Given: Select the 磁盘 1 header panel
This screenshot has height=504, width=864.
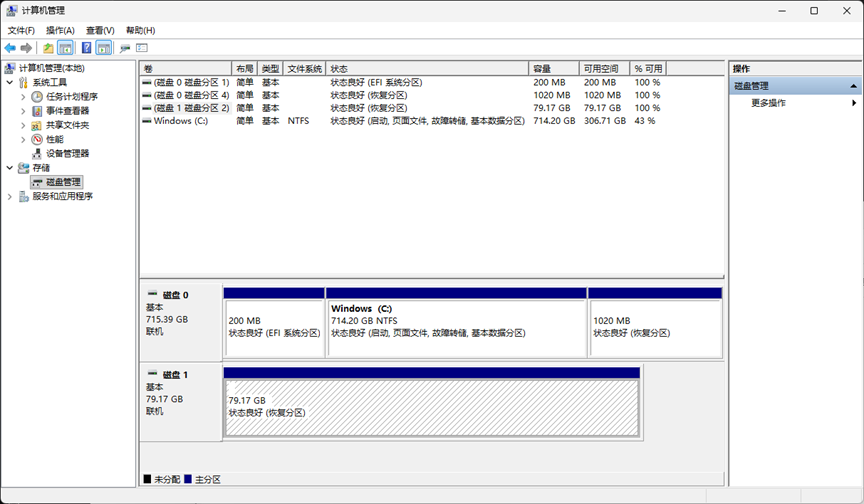Looking at the screenshot, I should point(181,402).
